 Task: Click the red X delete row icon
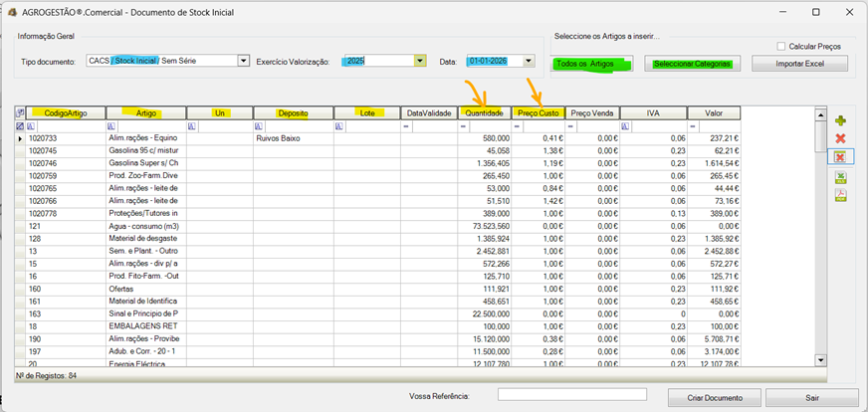click(x=841, y=138)
